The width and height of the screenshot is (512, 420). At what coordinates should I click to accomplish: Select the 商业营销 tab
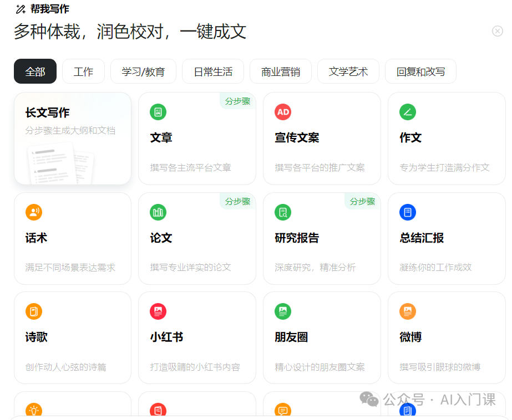pos(281,71)
